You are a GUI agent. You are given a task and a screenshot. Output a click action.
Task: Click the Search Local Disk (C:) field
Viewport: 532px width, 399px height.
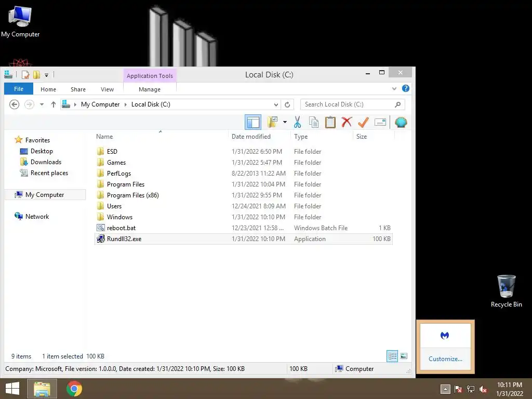coord(353,104)
